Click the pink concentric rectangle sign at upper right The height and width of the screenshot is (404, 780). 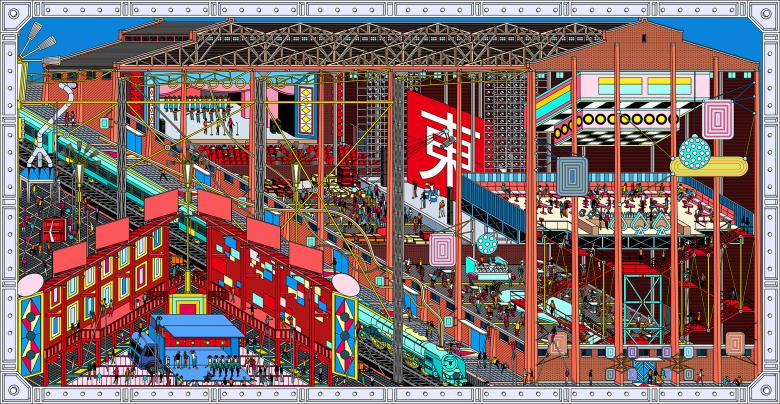[716, 119]
